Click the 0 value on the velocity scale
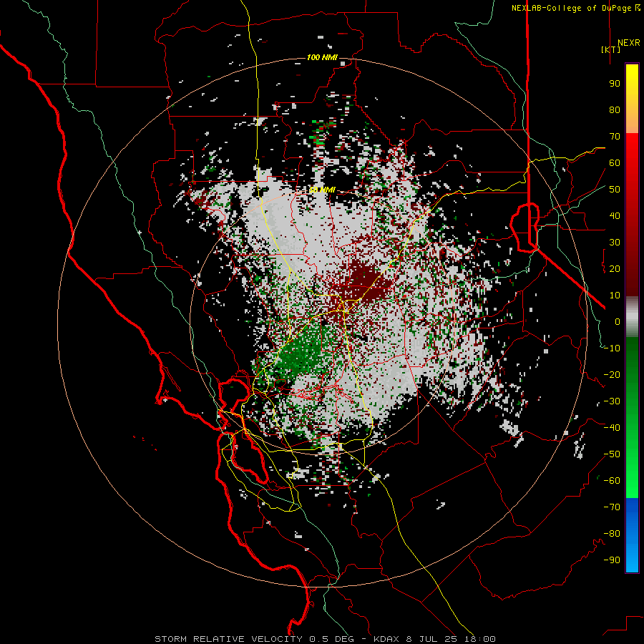Screen dimensions: 644x644 tap(618, 321)
